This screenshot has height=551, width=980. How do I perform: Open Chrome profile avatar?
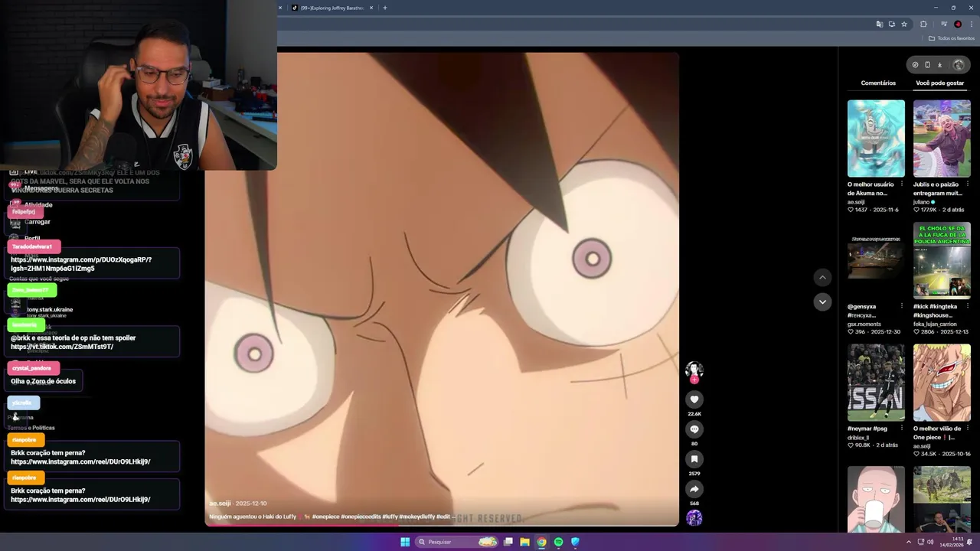[958, 24]
